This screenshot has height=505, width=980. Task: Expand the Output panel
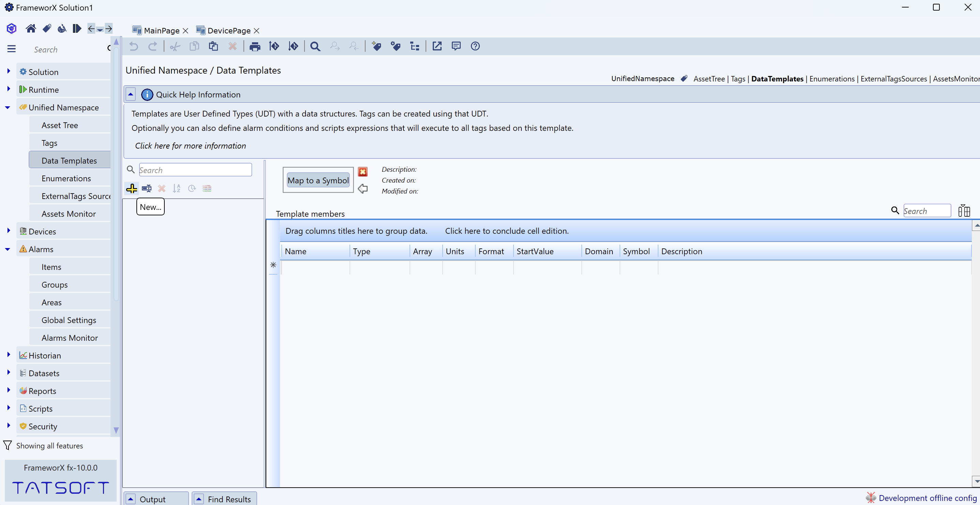pos(131,499)
